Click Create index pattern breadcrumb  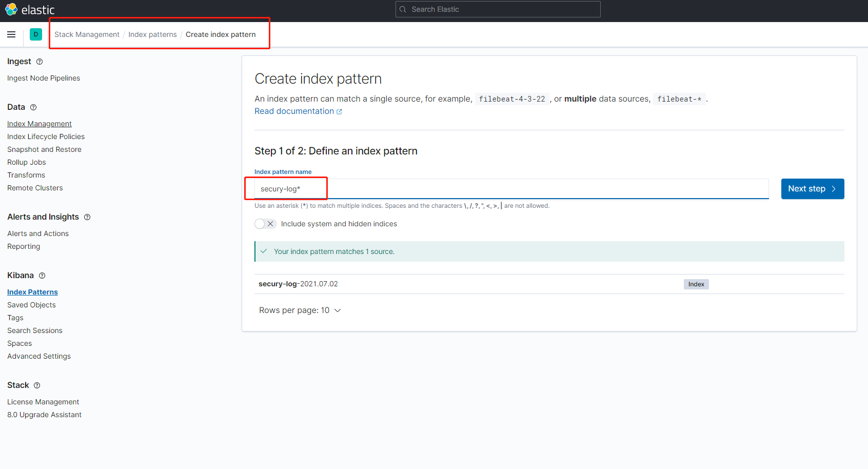point(221,34)
